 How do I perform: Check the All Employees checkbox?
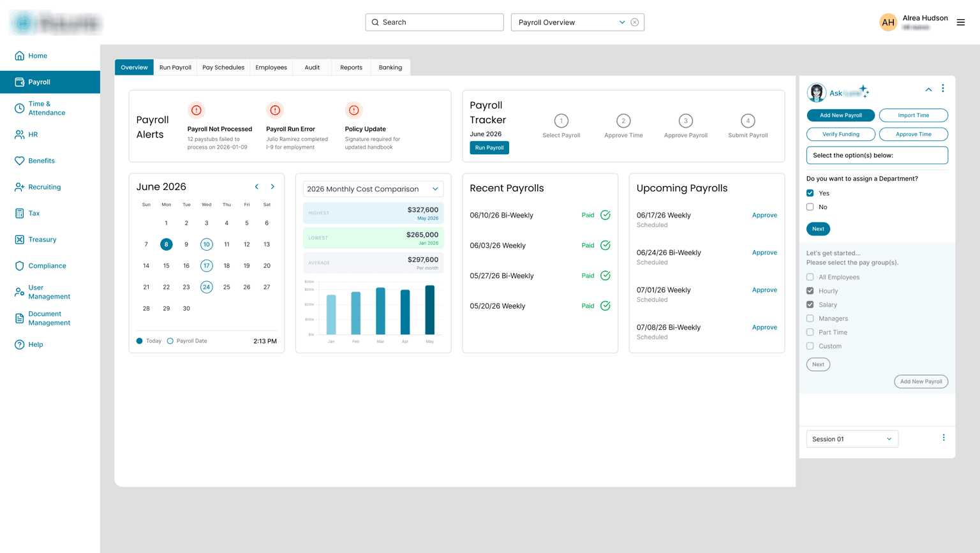pos(810,277)
